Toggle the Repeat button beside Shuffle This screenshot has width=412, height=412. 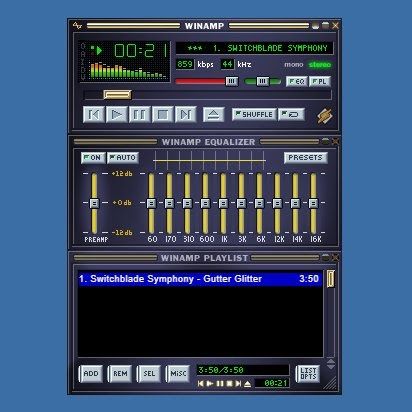[x=291, y=114]
